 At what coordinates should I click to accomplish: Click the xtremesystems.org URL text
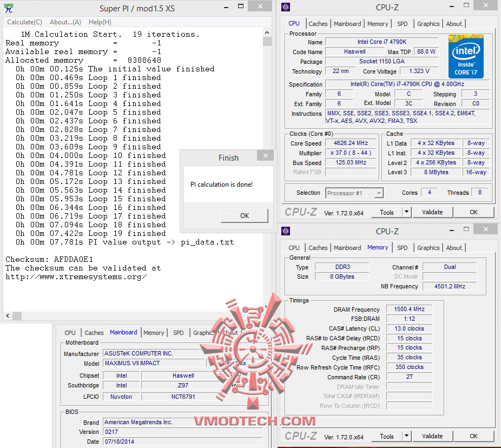coord(76,277)
